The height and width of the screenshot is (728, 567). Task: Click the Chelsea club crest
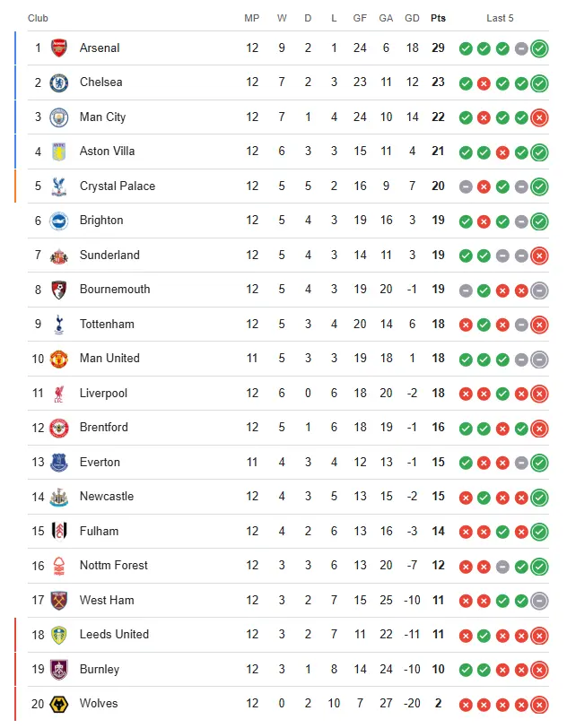click(59, 82)
